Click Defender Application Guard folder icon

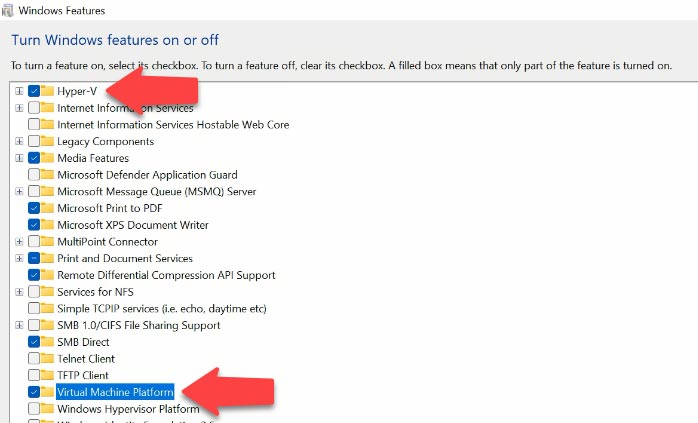point(47,175)
